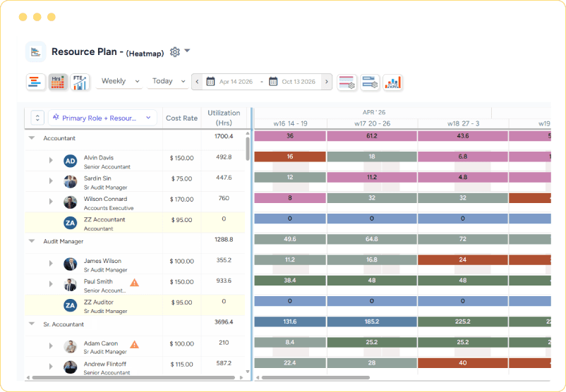566x392 pixels.
Task: Click Wilson Connard w16 cell showing 8
Action: coord(290,198)
